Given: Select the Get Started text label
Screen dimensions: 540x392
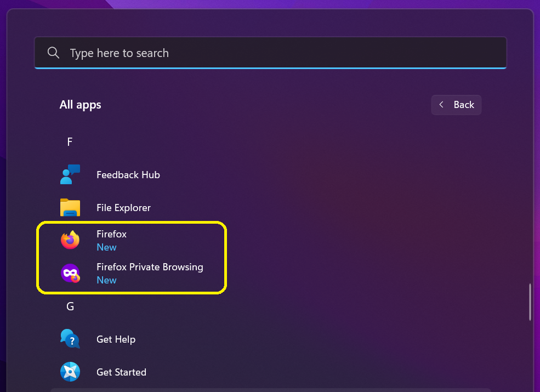Looking at the screenshot, I should (121, 372).
